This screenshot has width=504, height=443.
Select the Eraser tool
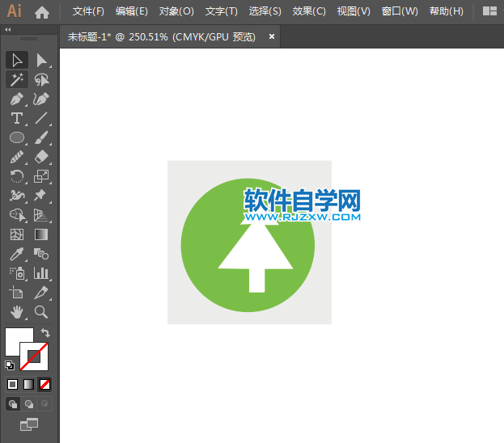coord(41,157)
